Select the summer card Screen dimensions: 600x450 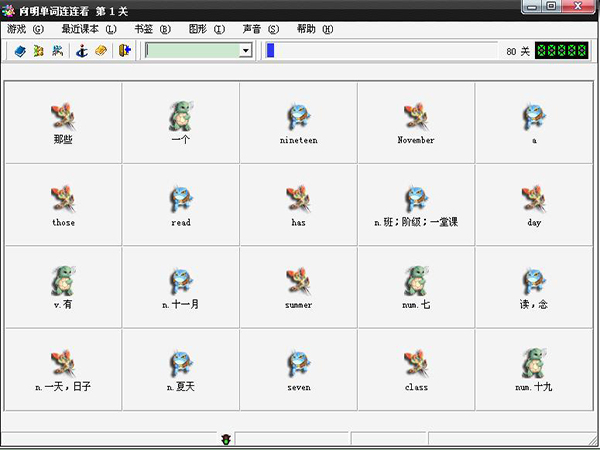(x=298, y=287)
